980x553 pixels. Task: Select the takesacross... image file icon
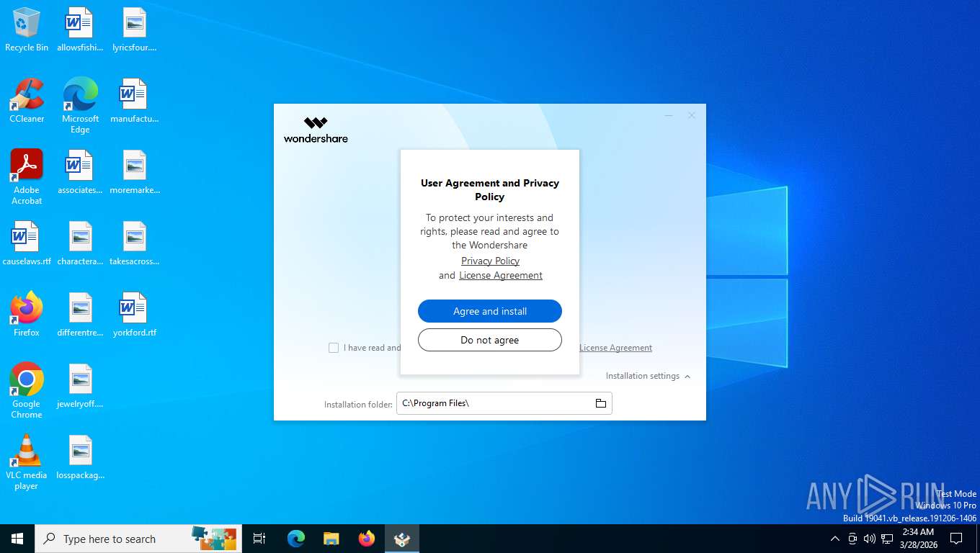tap(134, 243)
